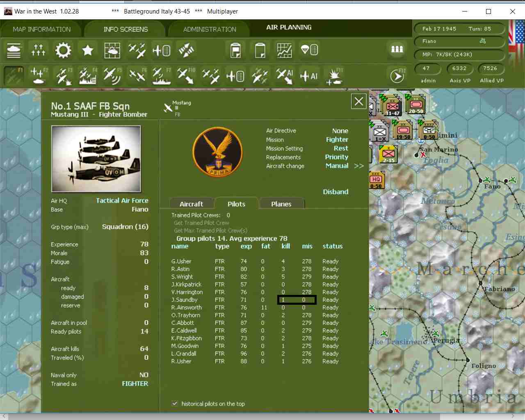Select pilot G.Usher in the pilot list
This screenshot has height=420, width=525.
tap(255, 261)
